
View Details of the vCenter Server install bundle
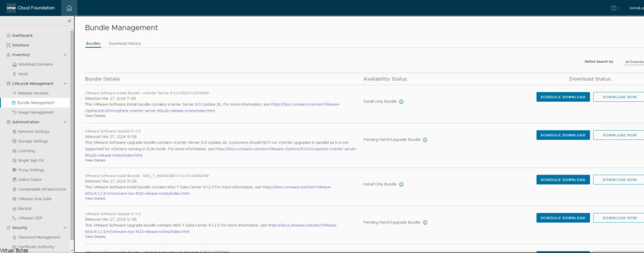coord(95,116)
